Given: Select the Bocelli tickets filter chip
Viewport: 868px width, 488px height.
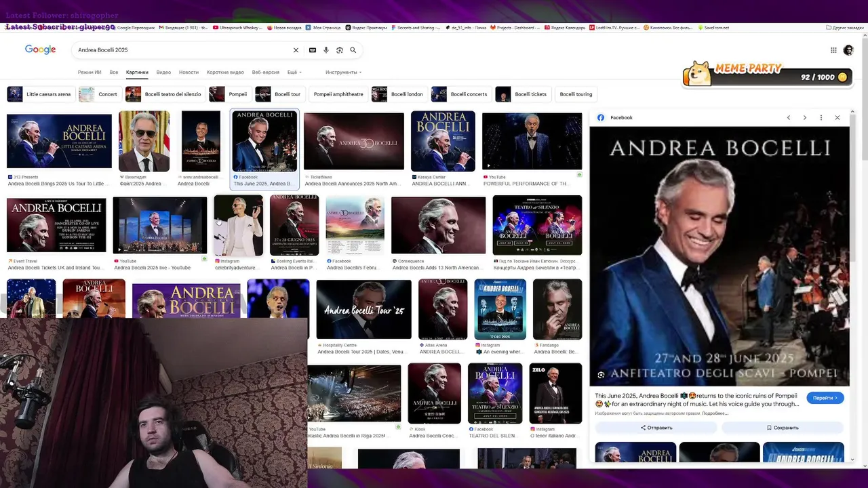Looking at the screenshot, I should pyautogui.click(x=522, y=94).
